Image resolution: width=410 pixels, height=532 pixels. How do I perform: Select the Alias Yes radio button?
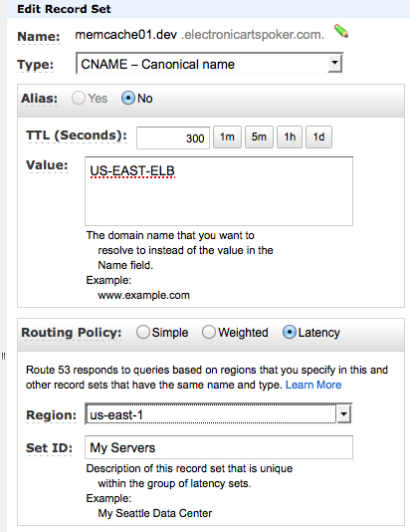pyautogui.click(x=79, y=98)
